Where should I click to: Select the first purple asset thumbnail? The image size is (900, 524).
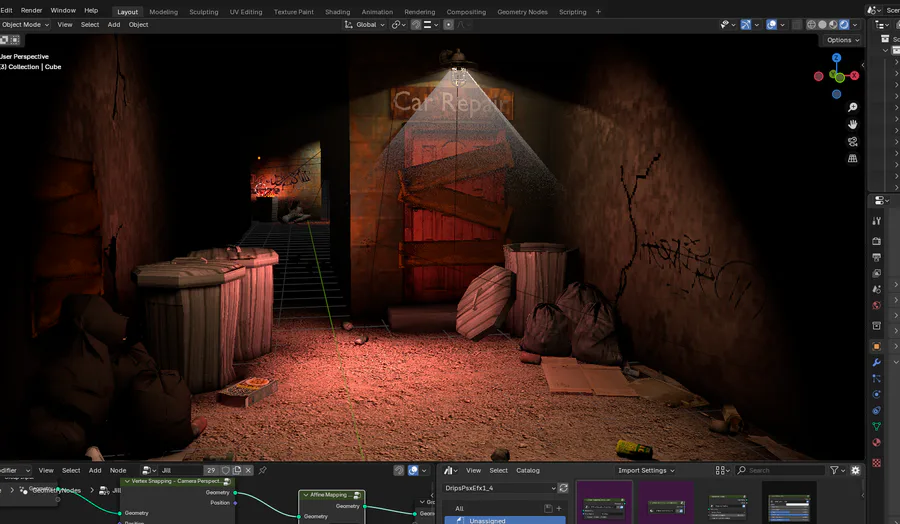[x=604, y=503]
